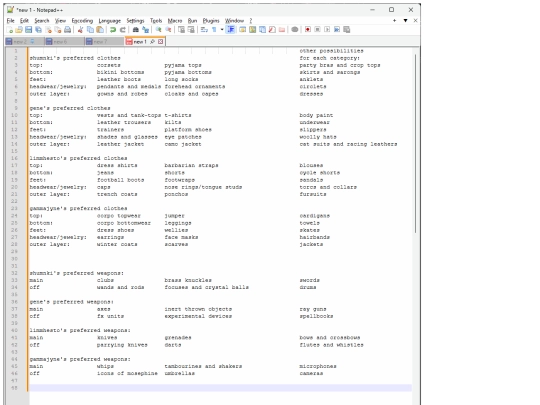Open the Run menu
Screen dimensions: 540x405
pyautogui.click(x=192, y=21)
